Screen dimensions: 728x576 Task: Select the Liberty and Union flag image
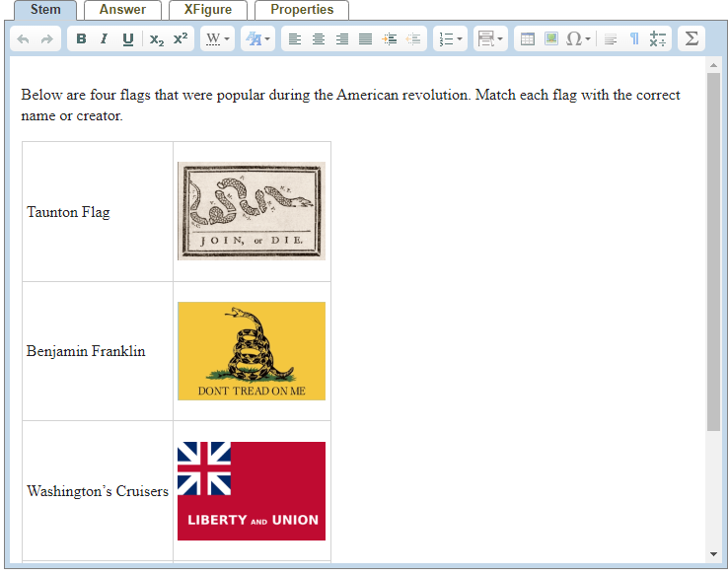[252, 491]
